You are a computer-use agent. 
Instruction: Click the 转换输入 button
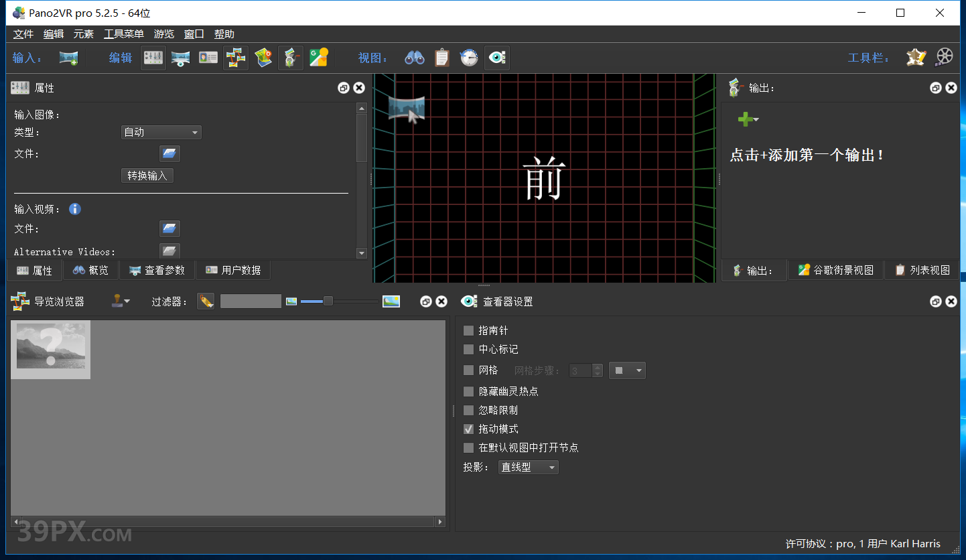pos(147,176)
